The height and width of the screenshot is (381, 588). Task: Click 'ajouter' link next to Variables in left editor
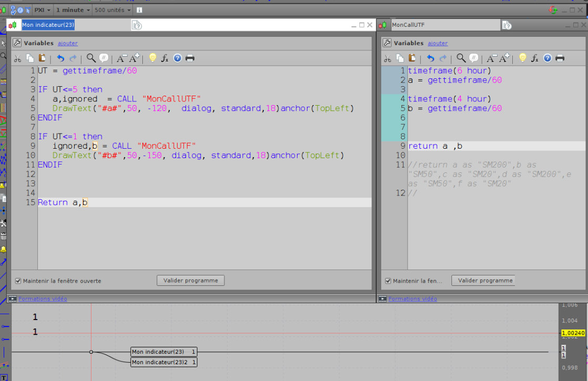point(67,44)
